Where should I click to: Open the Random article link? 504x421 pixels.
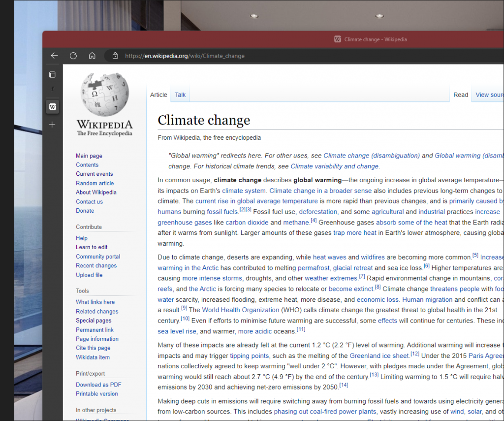(x=94, y=183)
